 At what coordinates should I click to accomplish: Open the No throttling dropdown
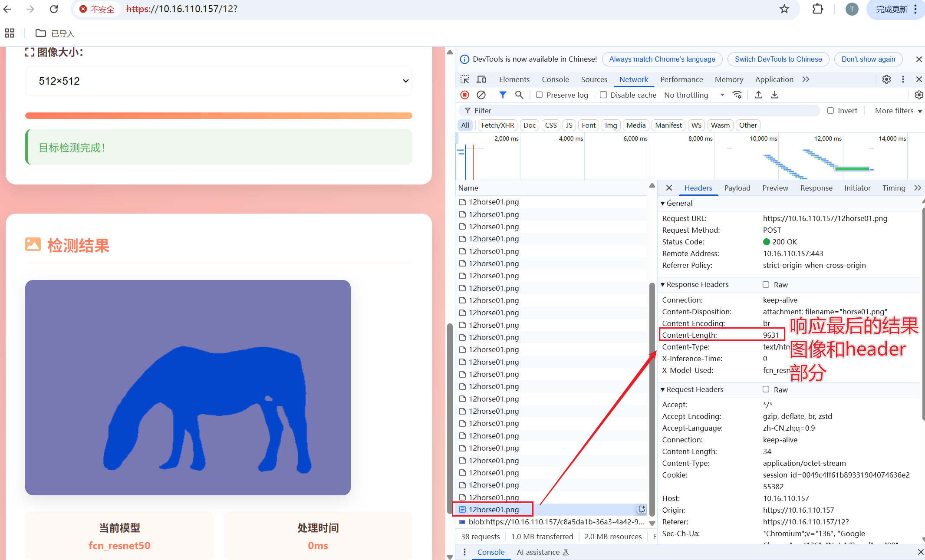click(x=694, y=95)
